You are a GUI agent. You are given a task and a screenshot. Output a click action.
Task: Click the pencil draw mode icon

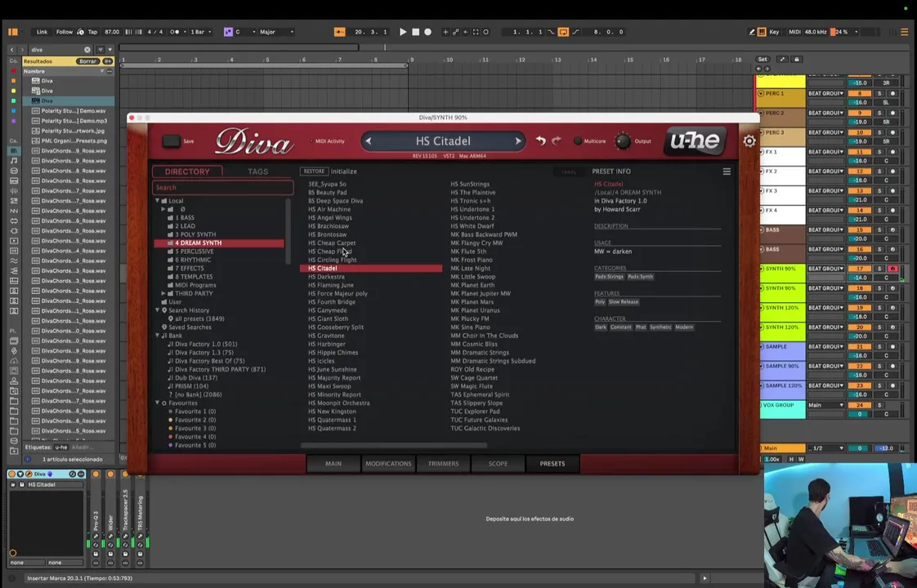pos(751,32)
